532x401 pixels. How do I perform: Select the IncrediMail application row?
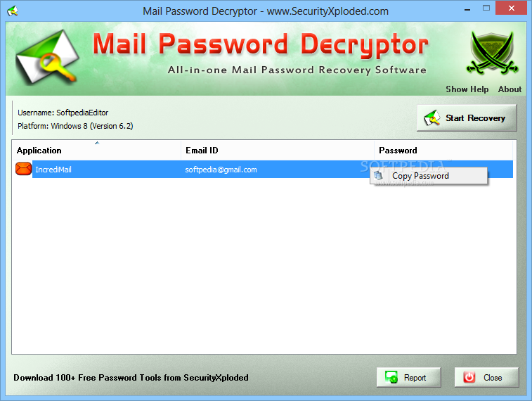(262, 169)
